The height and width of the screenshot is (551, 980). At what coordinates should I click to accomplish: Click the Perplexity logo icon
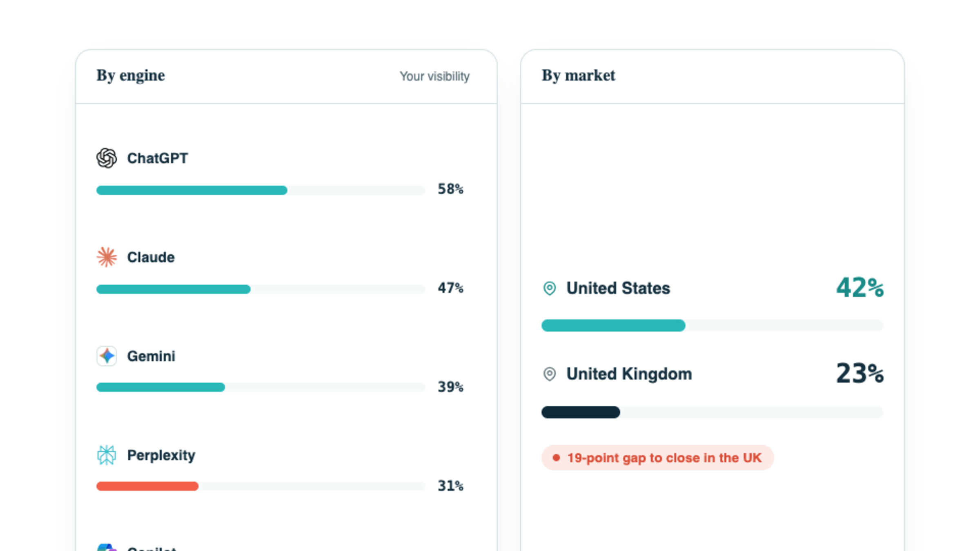pyautogui.click(x=107, y=455)
